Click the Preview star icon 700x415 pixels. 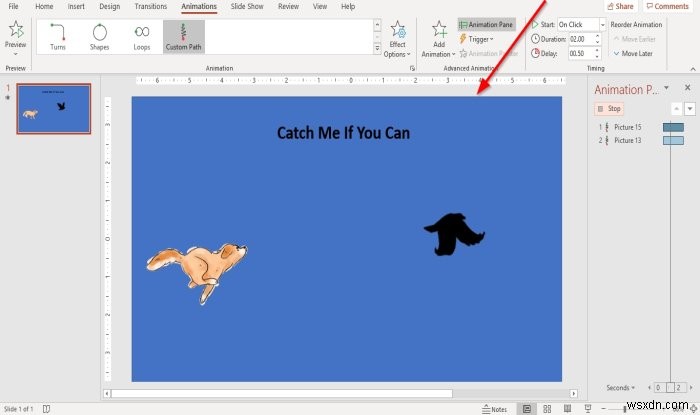click(16, 29)
